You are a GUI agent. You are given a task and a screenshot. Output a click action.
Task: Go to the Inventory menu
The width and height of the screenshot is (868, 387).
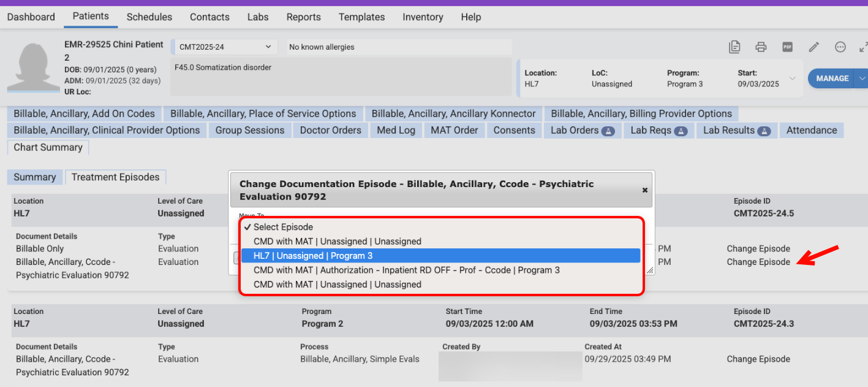click(423, 17)
